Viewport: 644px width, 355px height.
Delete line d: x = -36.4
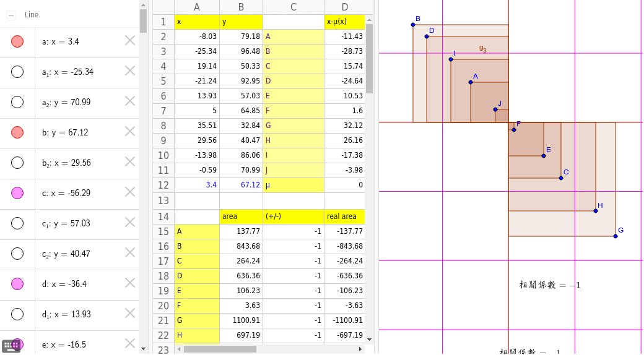(130, 283)
